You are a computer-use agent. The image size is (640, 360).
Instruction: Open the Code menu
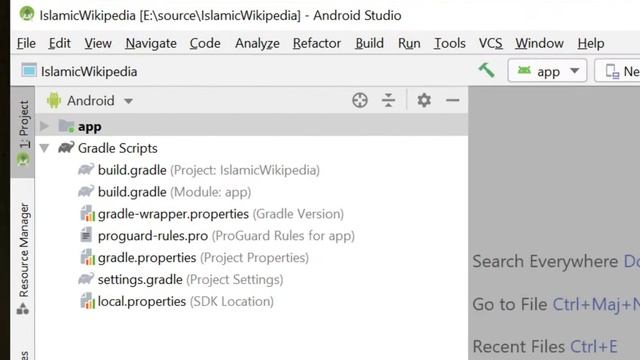(205, 43)
